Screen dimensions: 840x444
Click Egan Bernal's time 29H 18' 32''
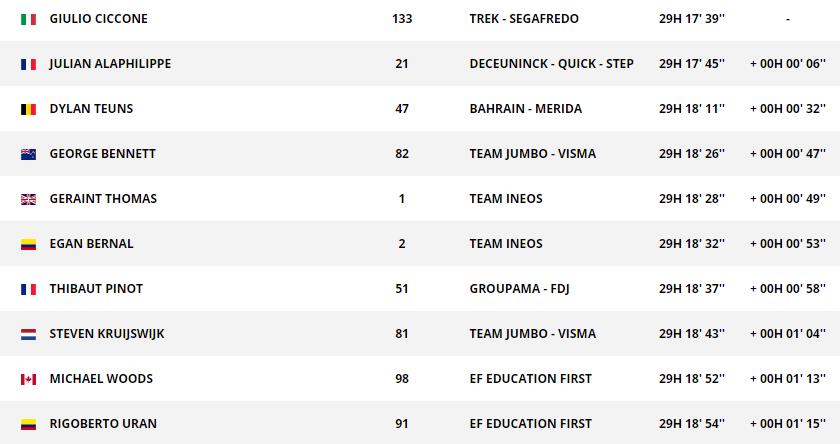[x=692, y=244]
